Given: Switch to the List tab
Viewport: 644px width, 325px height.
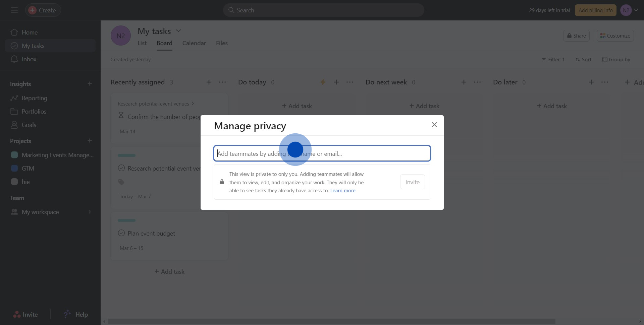Looking at the screenshot, I should tap(142, 43).
